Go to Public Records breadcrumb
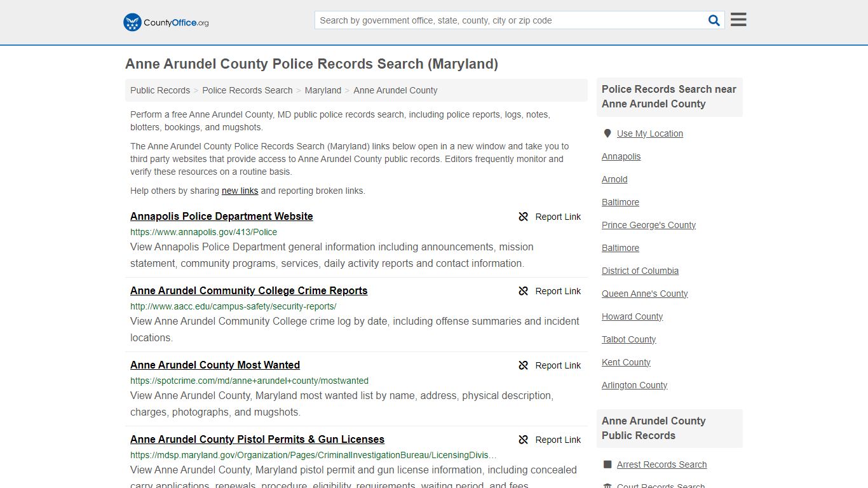 (x=160, y=90)
